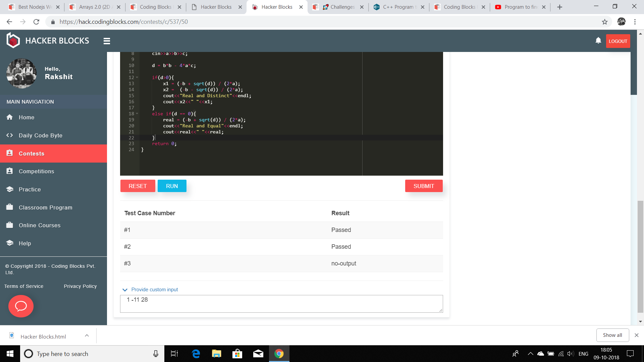Open the Privacy Policy link
The width and height of the screenshot is (644, 362).
(80, 286)
